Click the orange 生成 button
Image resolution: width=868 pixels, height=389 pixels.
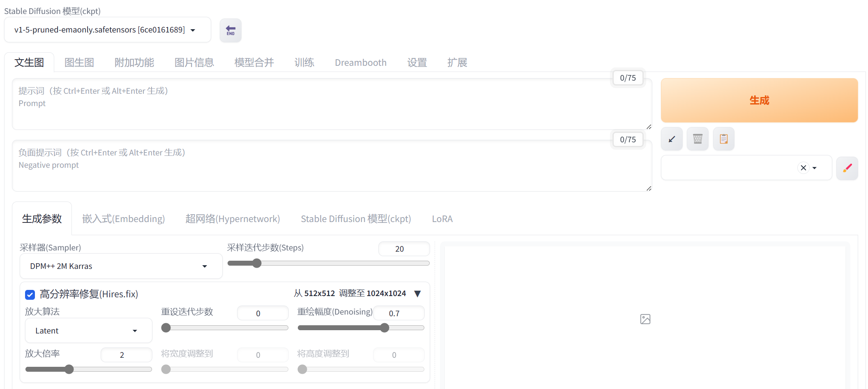760,100
